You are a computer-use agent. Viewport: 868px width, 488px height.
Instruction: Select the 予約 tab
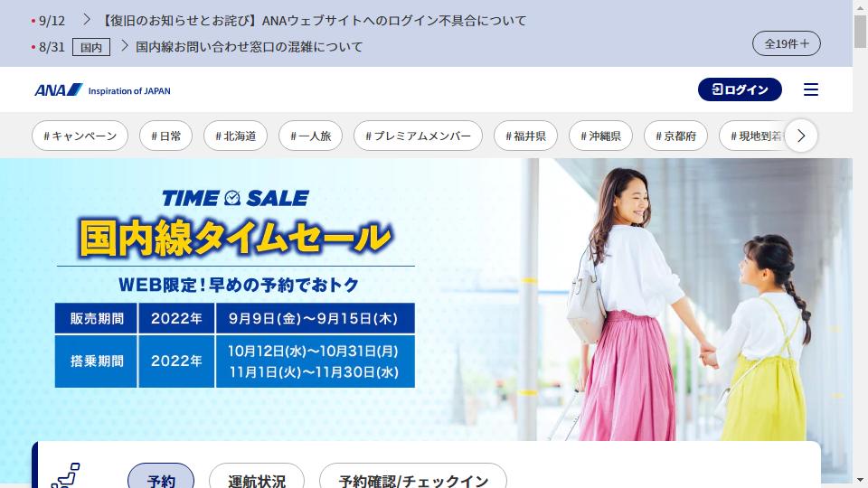tap(161, 479)
